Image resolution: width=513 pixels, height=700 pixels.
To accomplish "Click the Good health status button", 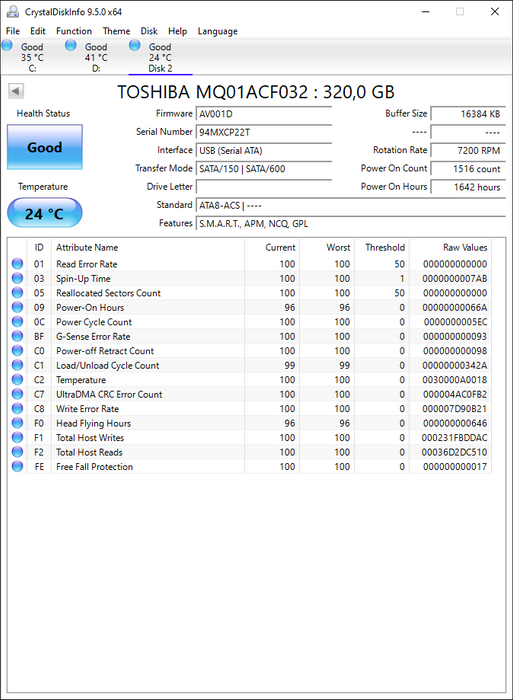I will (x=45, y=147).
